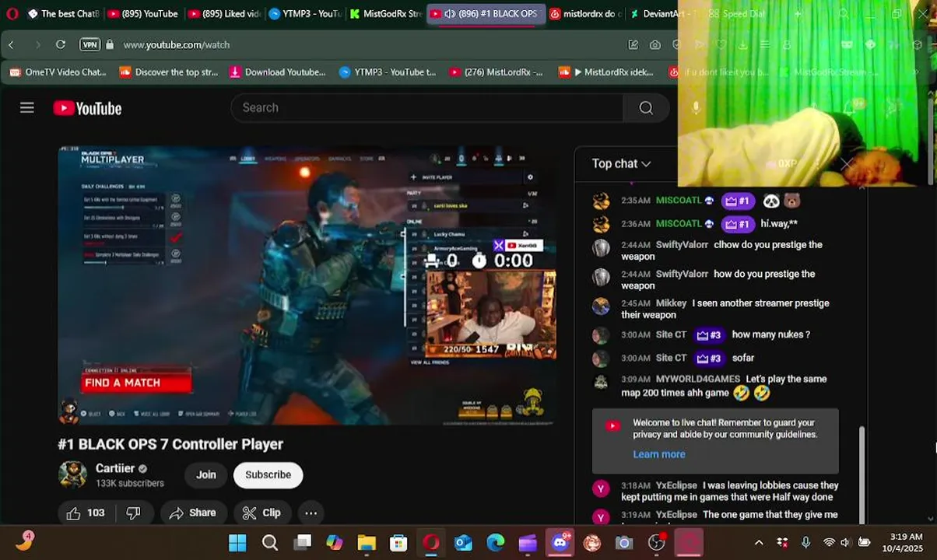Open 'Download Youtube...' bookmark

tap(277, 72)
